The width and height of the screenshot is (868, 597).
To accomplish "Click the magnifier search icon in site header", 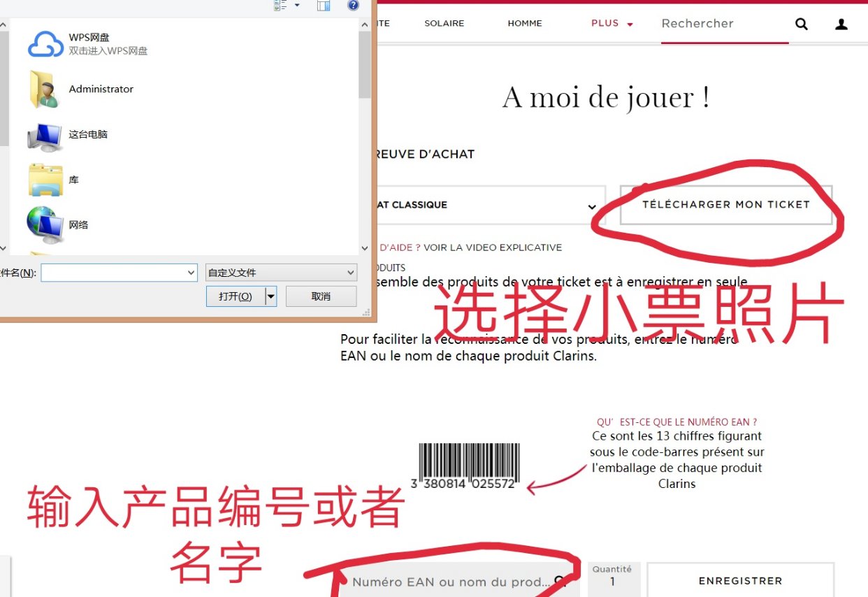I will tap(802, 24).
